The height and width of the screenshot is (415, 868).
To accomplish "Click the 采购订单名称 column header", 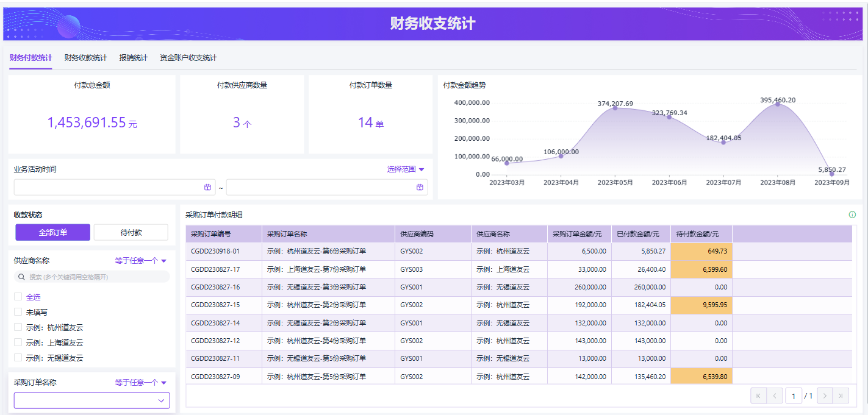I will coord(329,234).
